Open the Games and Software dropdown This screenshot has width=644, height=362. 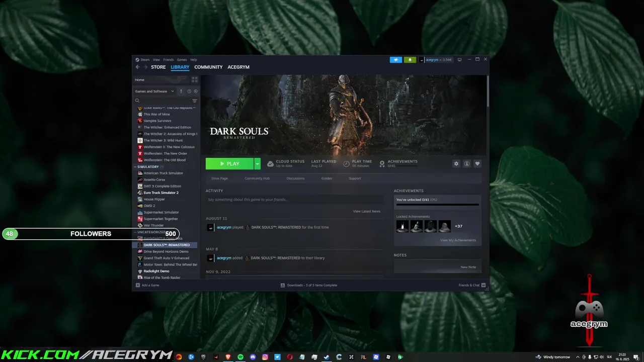tap(154, 91)
